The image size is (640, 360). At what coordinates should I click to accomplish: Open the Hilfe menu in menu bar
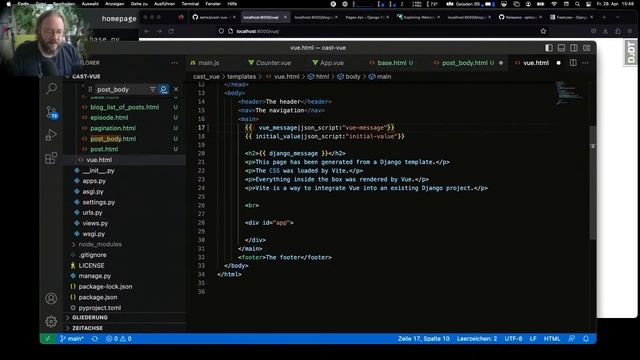click(232, 4)
